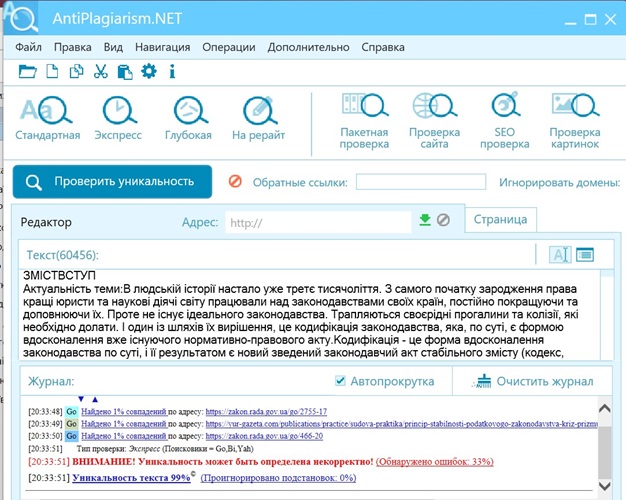Jump to next match with down triangle in journal
The image size is (626, 500).
coord(81,399)
